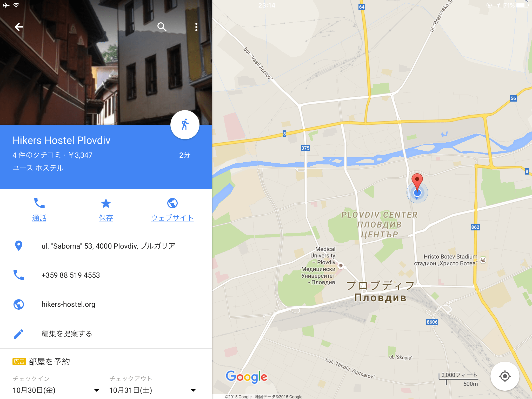The height and width of the screenshot is (399, 532).
Task: Expand the check-in date dropdown arrow
Action: click(x=96, y=390)
